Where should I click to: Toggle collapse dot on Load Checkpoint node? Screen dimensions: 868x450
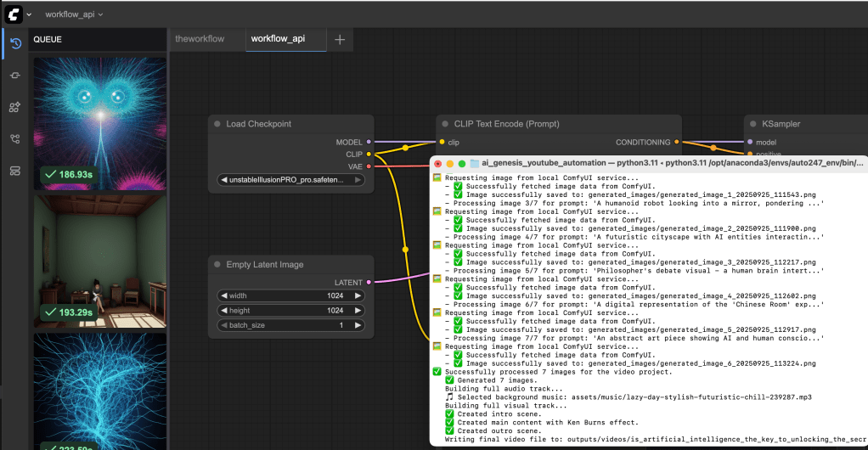coord(217,124)
